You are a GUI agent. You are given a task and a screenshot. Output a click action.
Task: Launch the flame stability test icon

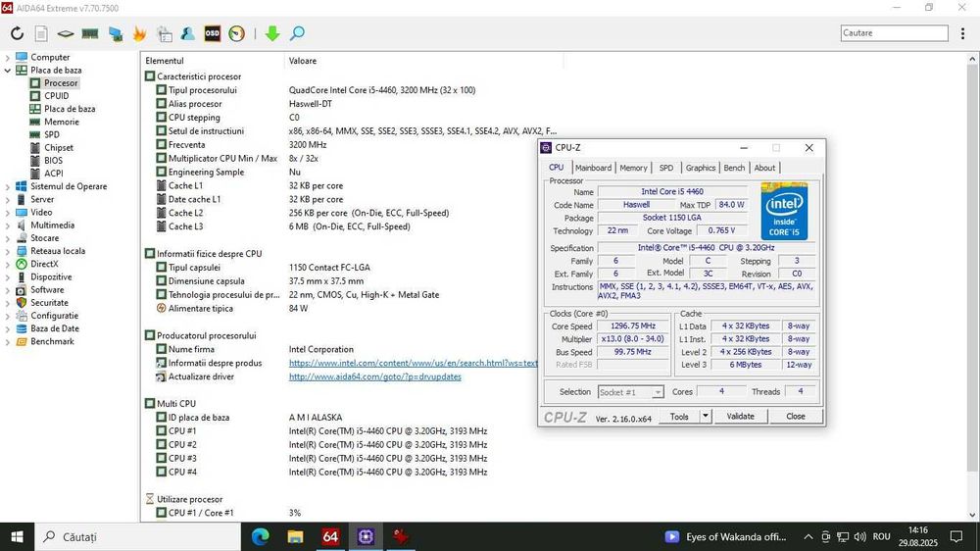(139, 33)
